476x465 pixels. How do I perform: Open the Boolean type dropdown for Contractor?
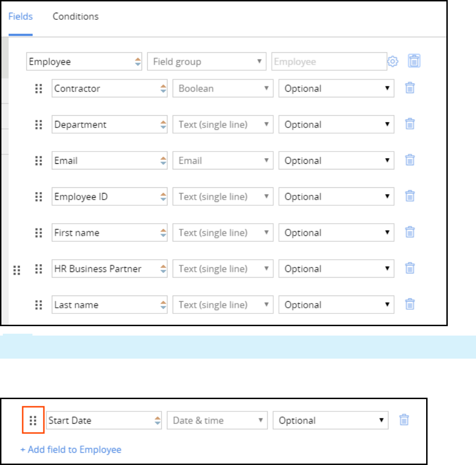(x=222, y=88)
